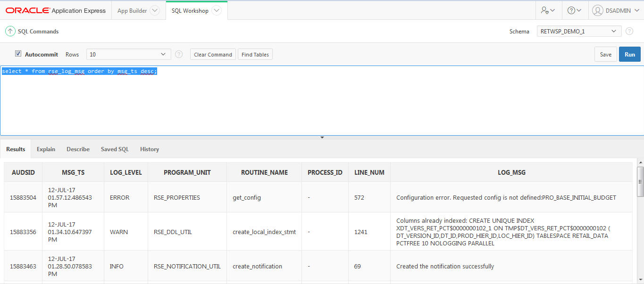Switch to the Saved SQL tab
This screenshot has width=644, height=284.
click(x=115, y=149)
